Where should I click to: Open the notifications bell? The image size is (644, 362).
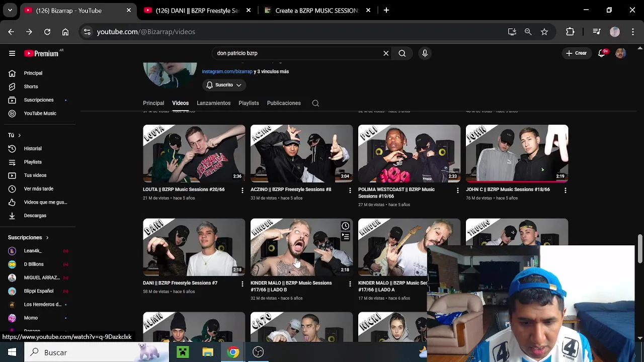(x=602, y=53)
